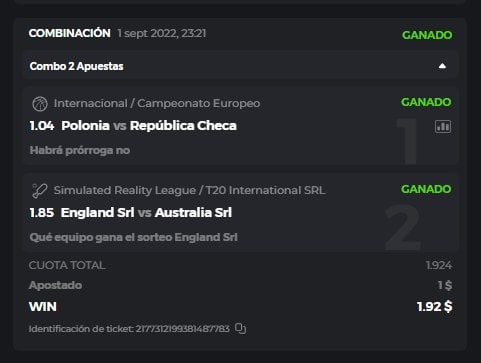
Task: Click the COMBINACIÓN bet title
Action: point(70,33)
